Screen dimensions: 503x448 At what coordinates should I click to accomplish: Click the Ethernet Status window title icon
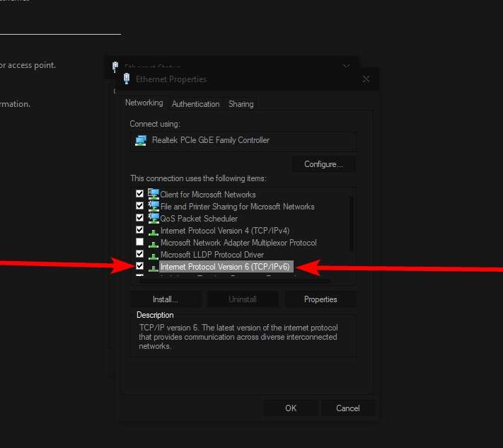[115, 67]
